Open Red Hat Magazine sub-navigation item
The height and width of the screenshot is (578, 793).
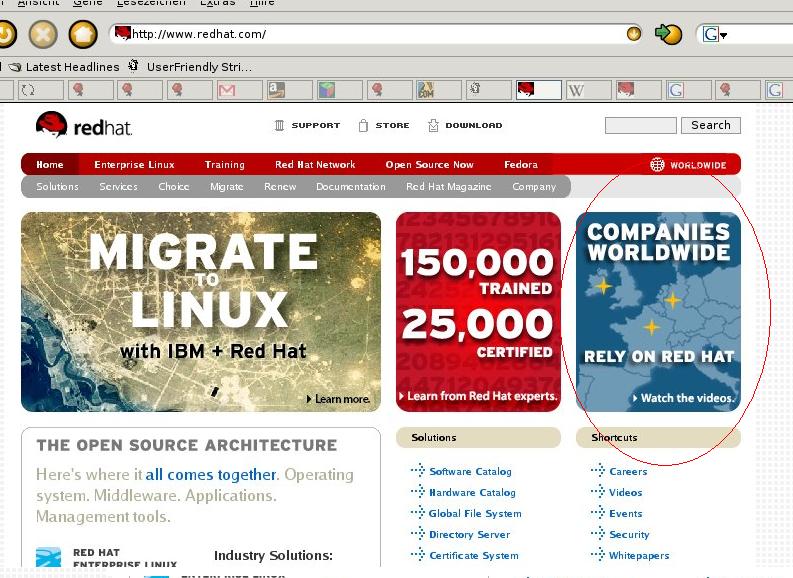pos(449,187)
